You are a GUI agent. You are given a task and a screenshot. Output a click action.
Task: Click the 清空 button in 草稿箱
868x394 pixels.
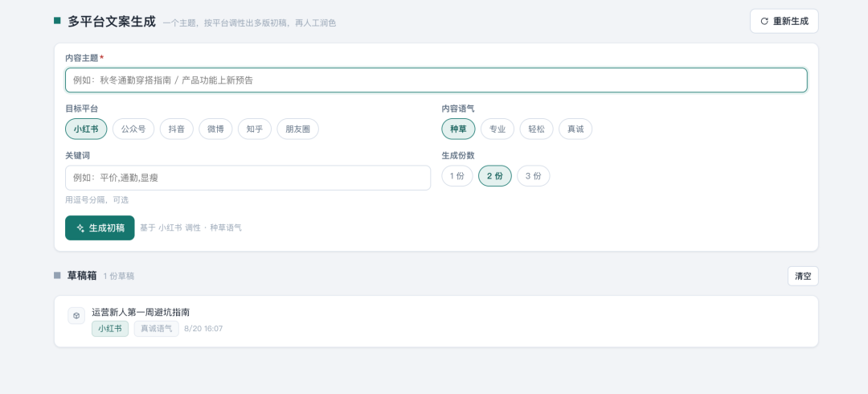(803, 276)
